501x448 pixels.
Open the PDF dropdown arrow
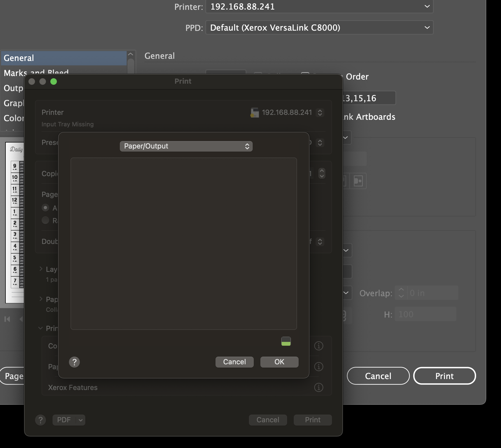tap(81, 420)
